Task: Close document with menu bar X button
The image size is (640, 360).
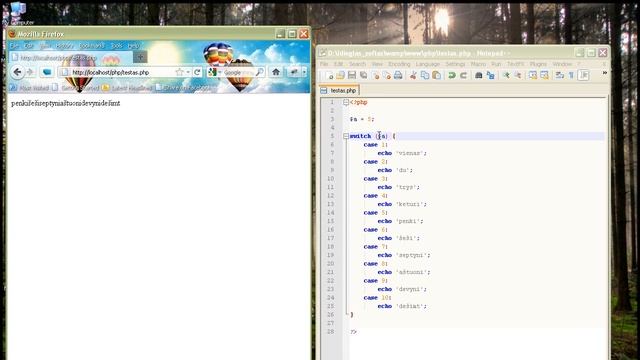Action: [604, 64]
